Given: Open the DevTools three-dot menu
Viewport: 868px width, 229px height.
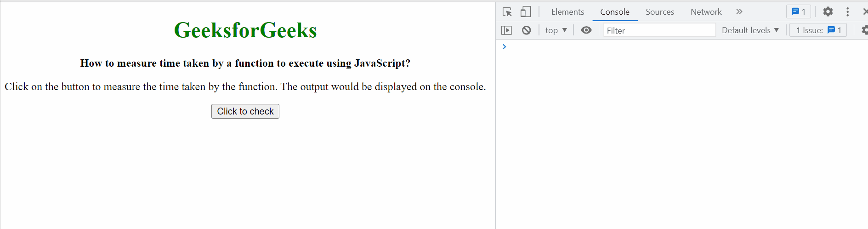Looking at the screenshot, I should pos(848,12).
